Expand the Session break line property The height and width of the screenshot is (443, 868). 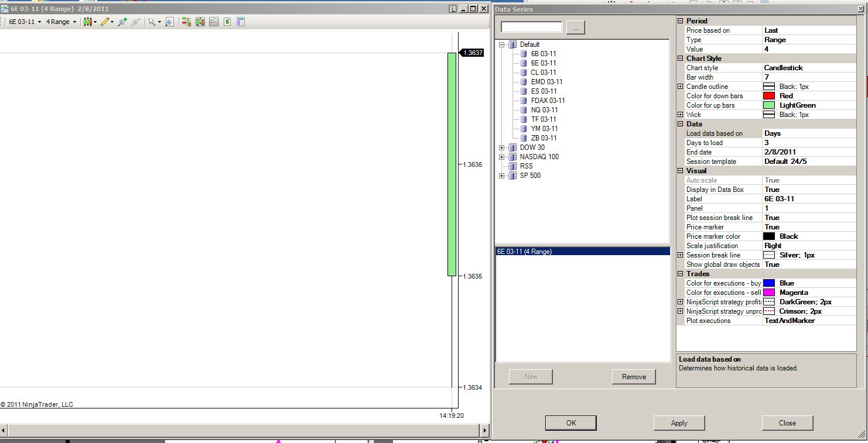tap(681, 255)
